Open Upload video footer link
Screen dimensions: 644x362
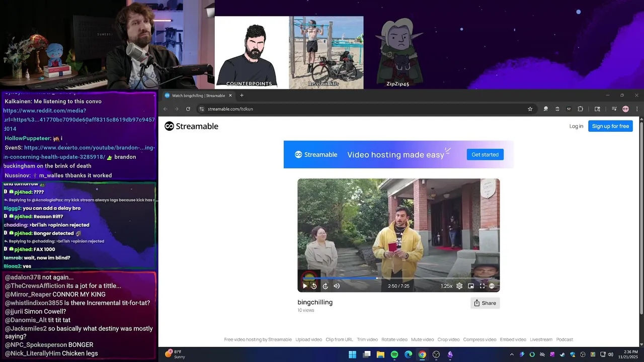point(309,339)
